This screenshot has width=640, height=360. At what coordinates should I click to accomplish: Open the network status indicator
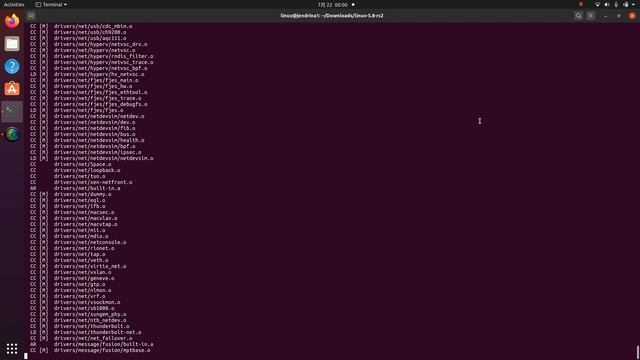(x=597, y=4)
